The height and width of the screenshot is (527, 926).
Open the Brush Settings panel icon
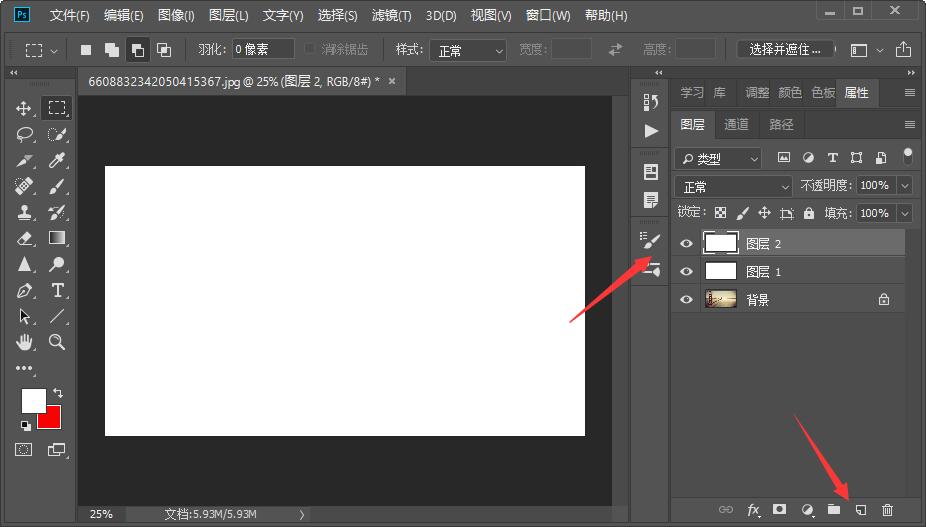coord(651,241)
